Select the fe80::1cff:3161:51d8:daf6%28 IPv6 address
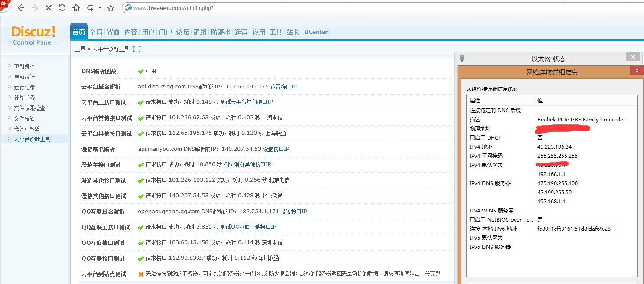The image size is (644, 284). 574,229
